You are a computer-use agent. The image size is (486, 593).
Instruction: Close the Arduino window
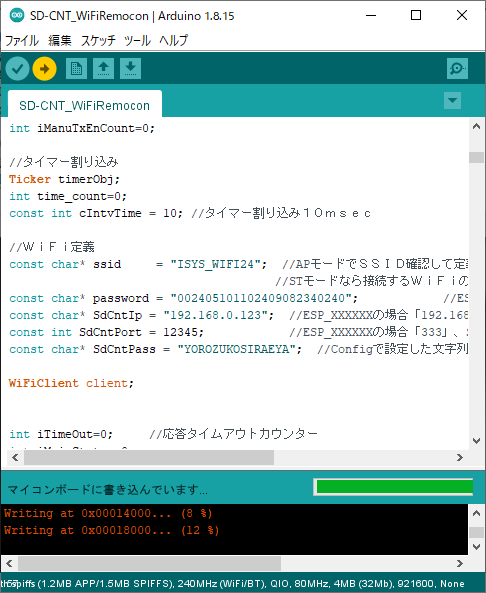pyautogui.click(x=462, y=16)
